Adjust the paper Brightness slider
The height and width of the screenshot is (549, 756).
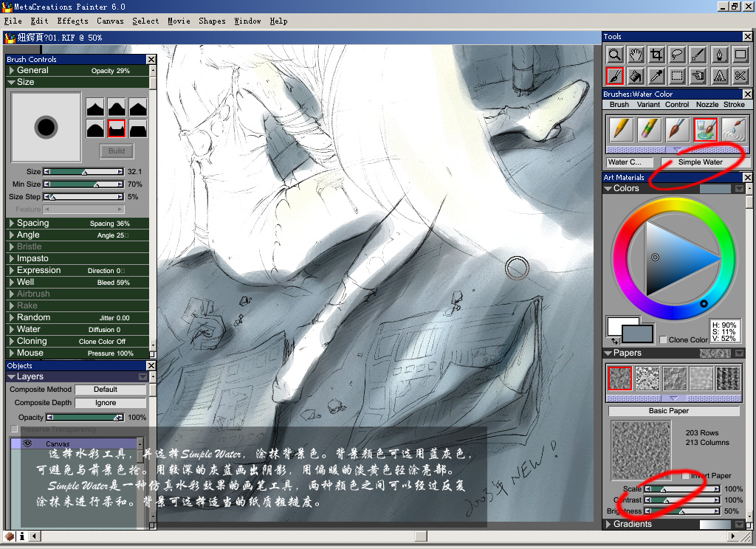(x=682, y=511)
